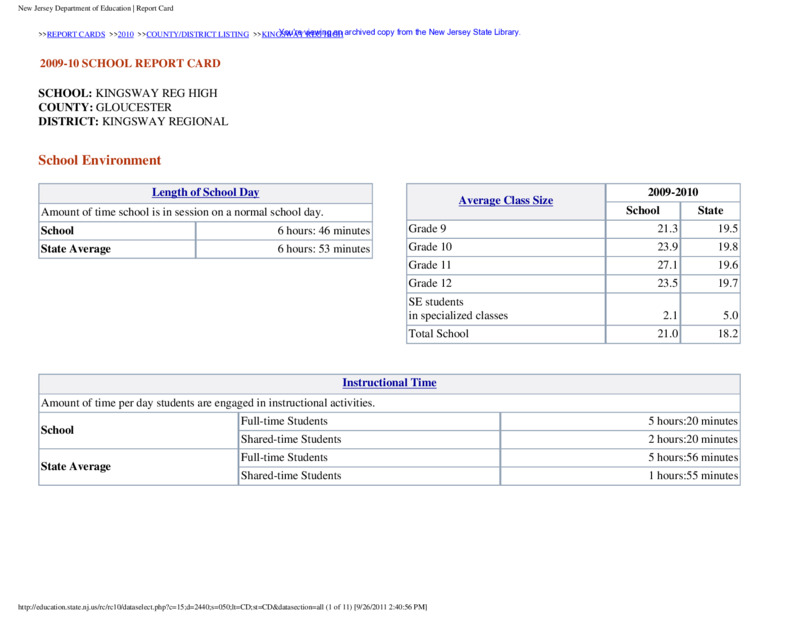Viewport: 800px width, 618px height.
Task: Click the Instructional Time heading link
Action: pyautogui.click(x=389, y=383)
